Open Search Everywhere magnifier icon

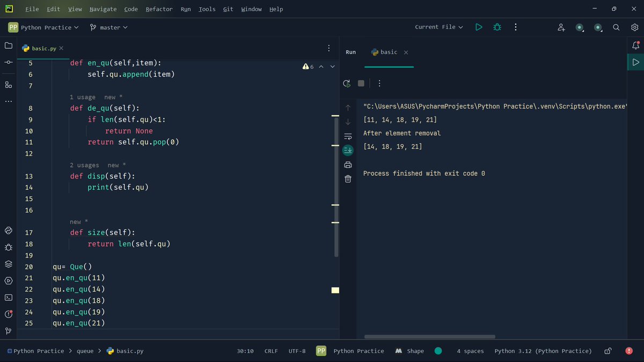click(617, 27)
